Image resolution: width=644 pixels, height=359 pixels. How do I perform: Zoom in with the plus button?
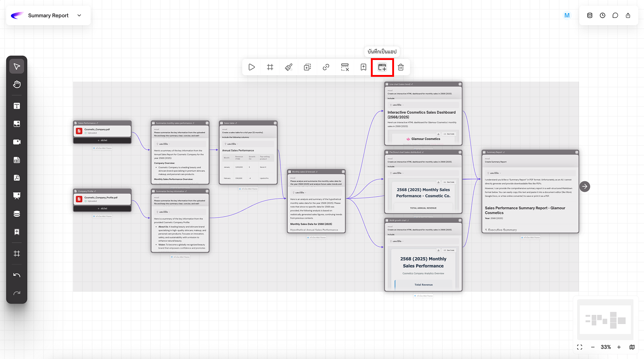tap(619, 347)
